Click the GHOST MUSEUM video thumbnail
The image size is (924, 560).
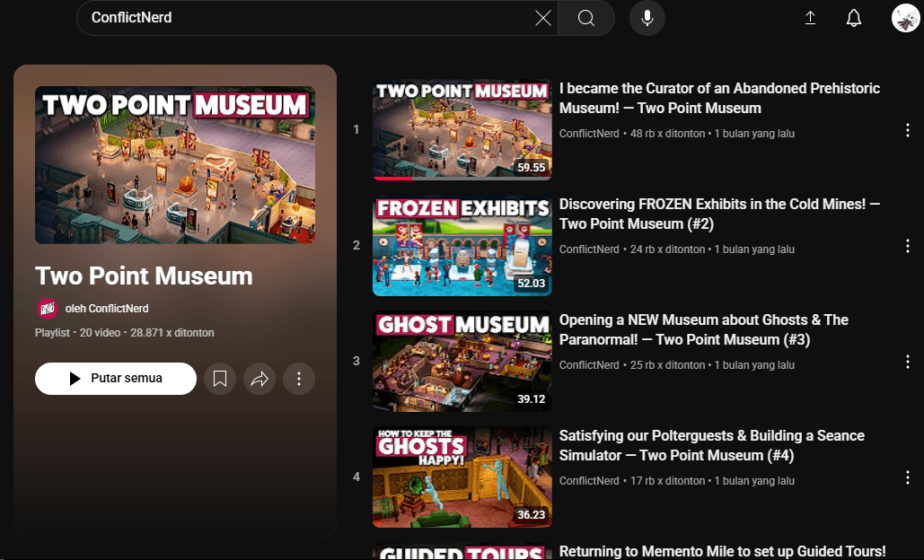[462, 362]
